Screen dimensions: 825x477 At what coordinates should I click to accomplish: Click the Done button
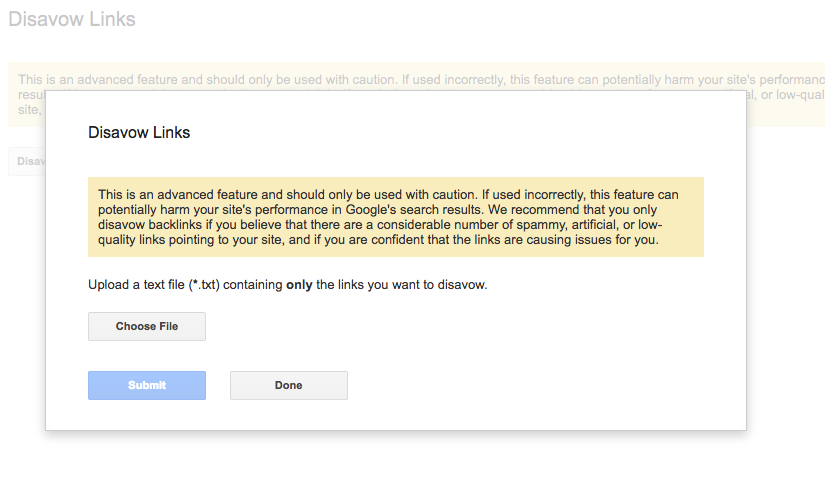point(289,385)
